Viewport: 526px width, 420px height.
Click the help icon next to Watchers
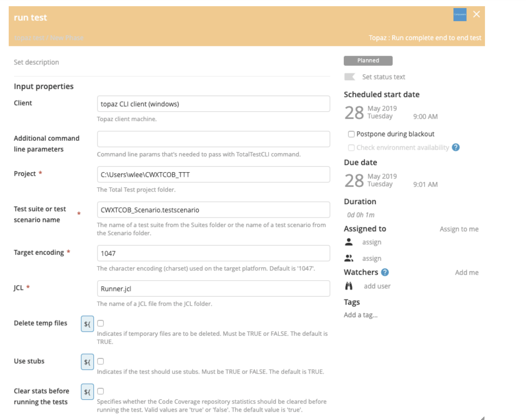(x=385, y=272)
